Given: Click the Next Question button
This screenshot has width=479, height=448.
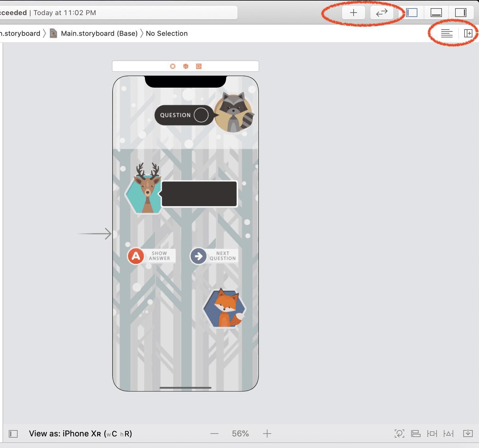Looking at the screenshot, I should (214, 256).
